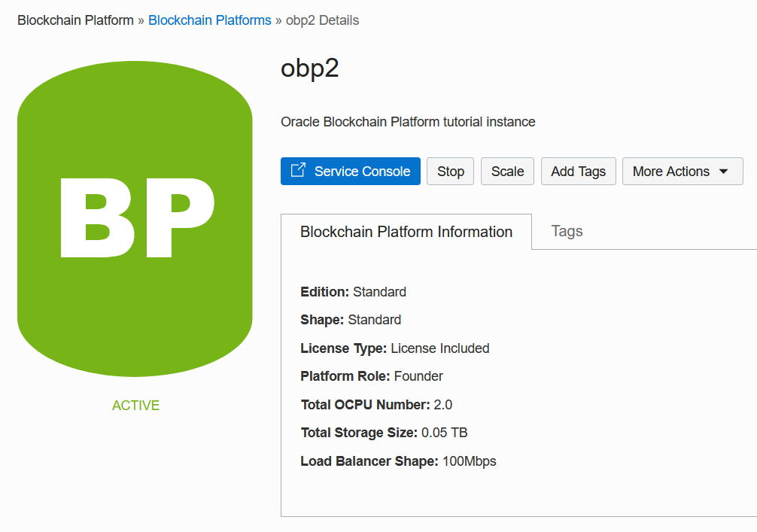Open the Scale dialog

pos(507,172)
